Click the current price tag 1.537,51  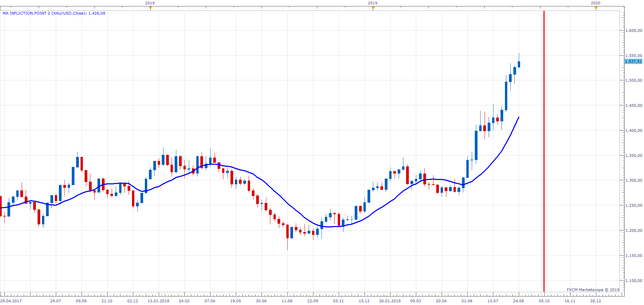(x=633, y=61)
